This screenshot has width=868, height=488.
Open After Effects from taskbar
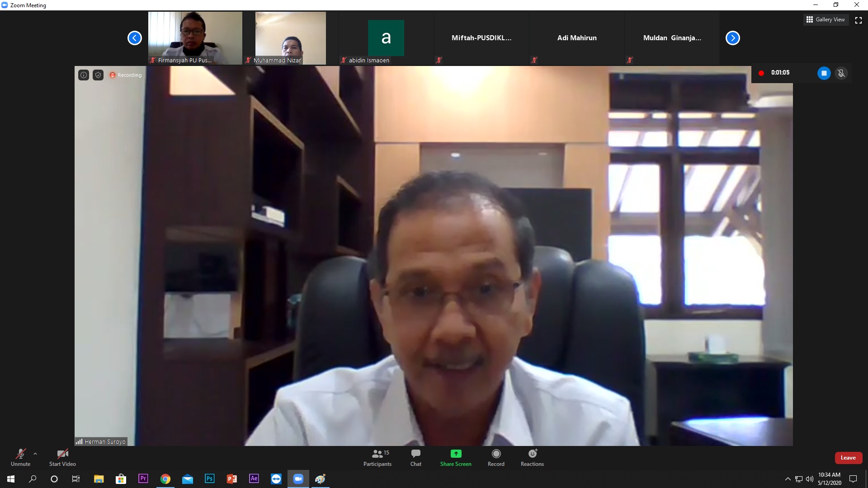tap(254, 479)
